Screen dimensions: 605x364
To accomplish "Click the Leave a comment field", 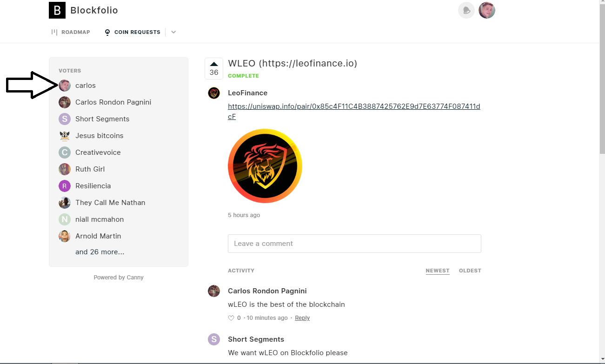I will [x=354, y=244].
